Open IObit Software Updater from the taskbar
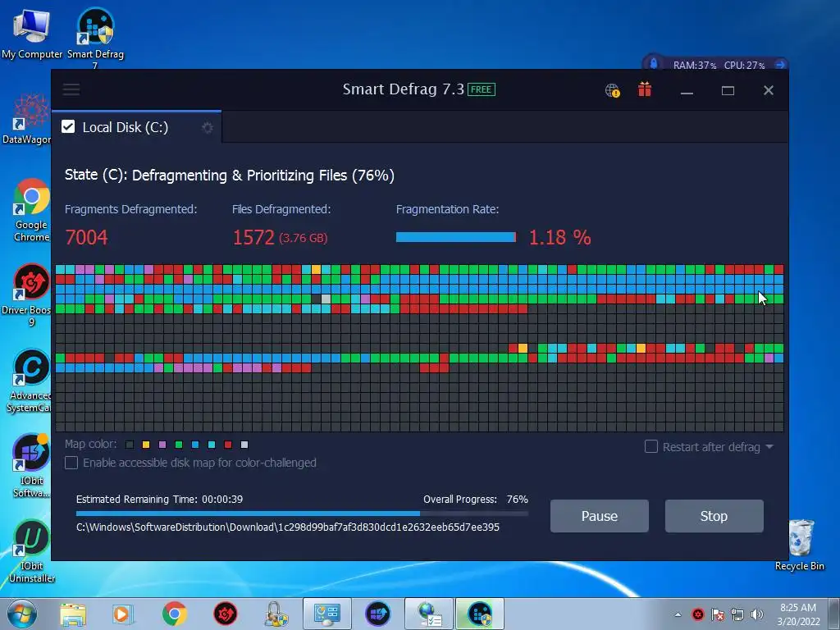 coord(377,614)
